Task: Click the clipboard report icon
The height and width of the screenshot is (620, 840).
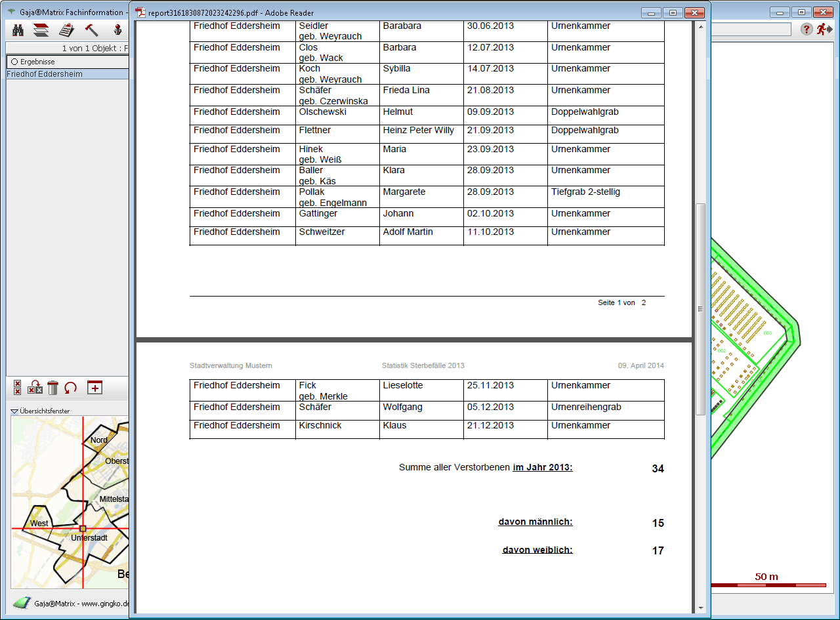Action: (66, 30)
